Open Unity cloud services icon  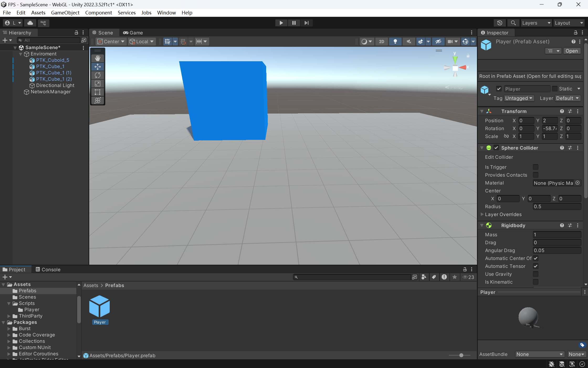(30, 23)
